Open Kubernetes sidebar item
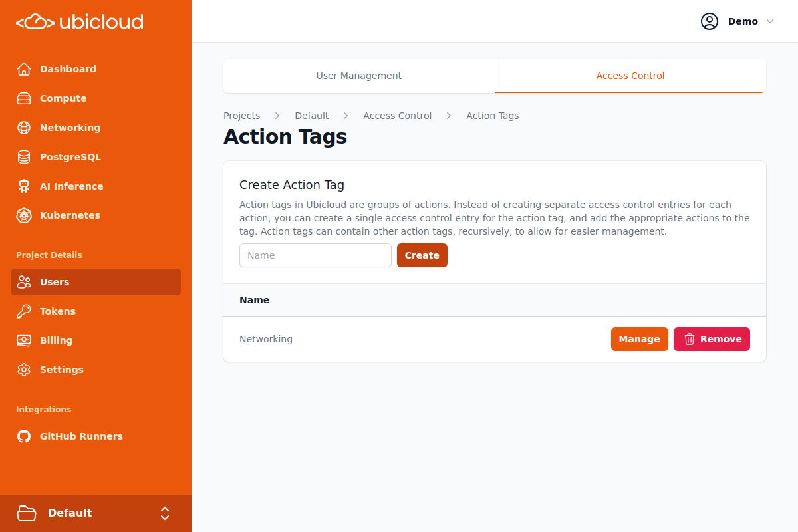The height and width of the screenshot is (532, 798). tap(96, 215)
